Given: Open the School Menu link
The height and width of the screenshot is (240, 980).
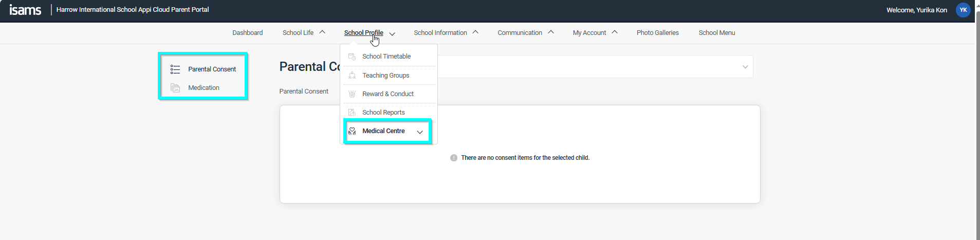Looking at the screenshot, I should coord(716,33).
